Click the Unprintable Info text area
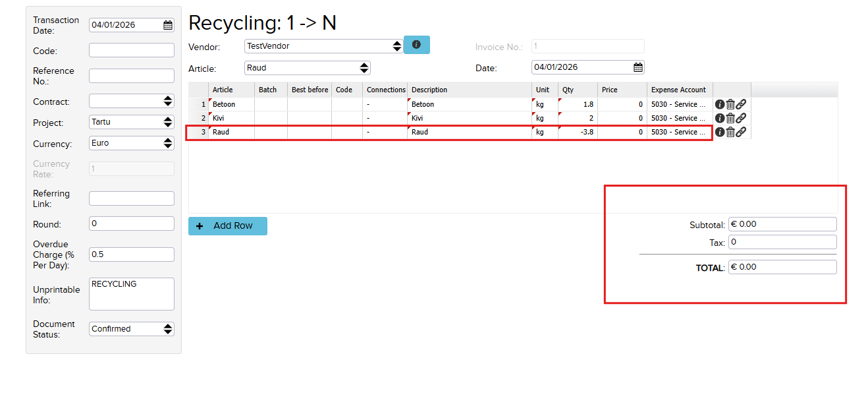The width and height of the screenshot is (868, 416). (x=132, y=294)
